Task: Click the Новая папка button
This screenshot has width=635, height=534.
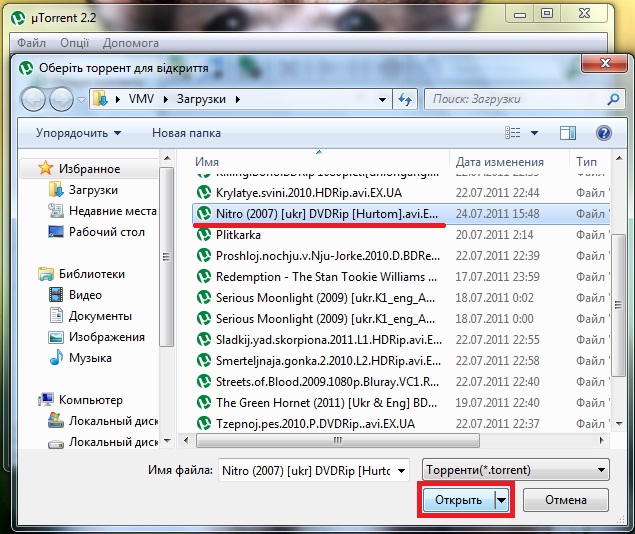Action: point(186,133)
